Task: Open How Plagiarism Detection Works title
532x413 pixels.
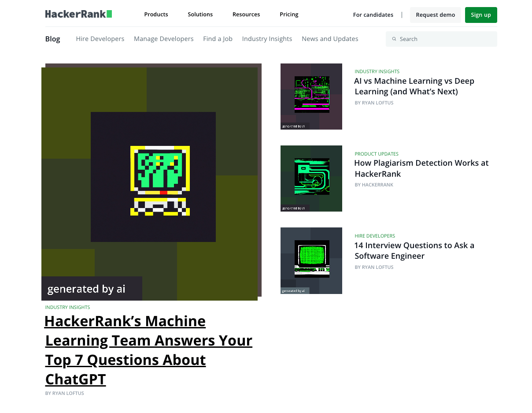Action: pos(421,168)
